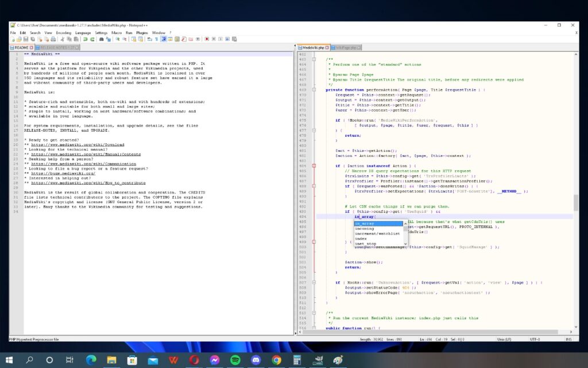Screen dimensions: 588x368
Task: Toggle Show All Characters pilcrow icon
Action: coord(157,39)
